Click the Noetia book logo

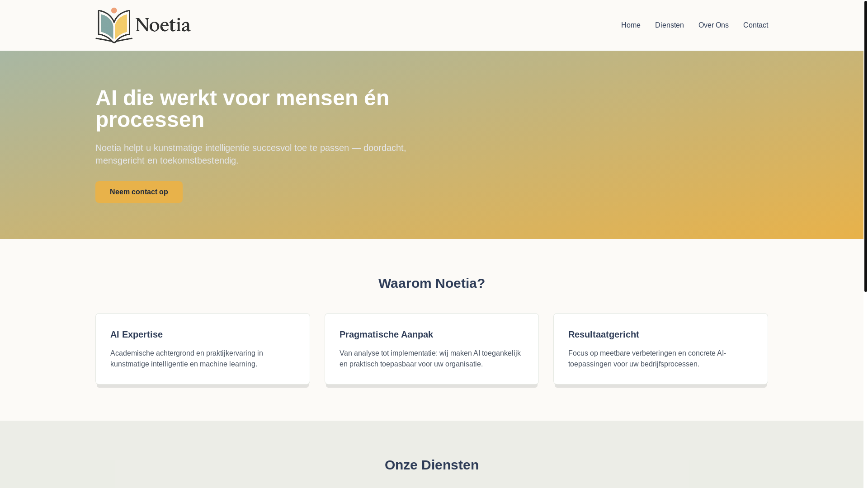[143, 25]
